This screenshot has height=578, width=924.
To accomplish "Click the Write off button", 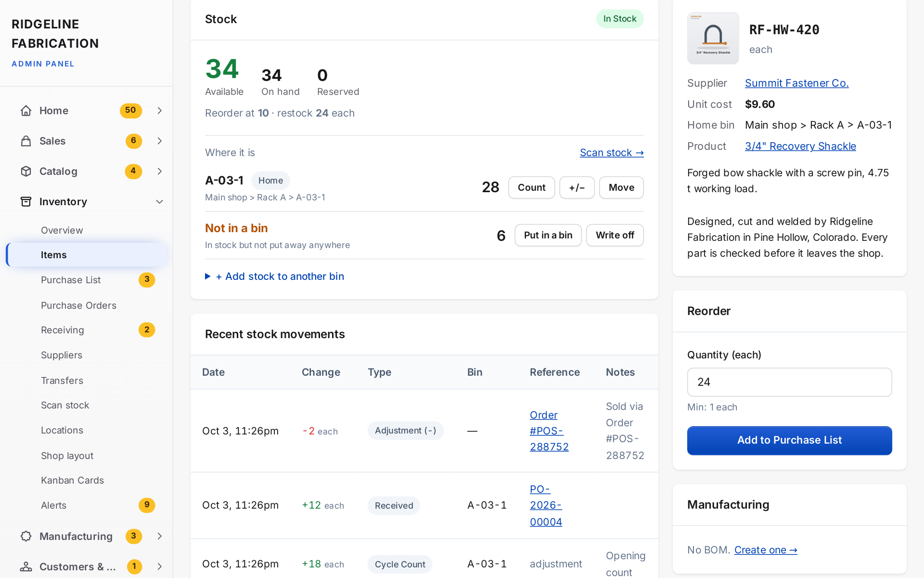I will point(615,235).
